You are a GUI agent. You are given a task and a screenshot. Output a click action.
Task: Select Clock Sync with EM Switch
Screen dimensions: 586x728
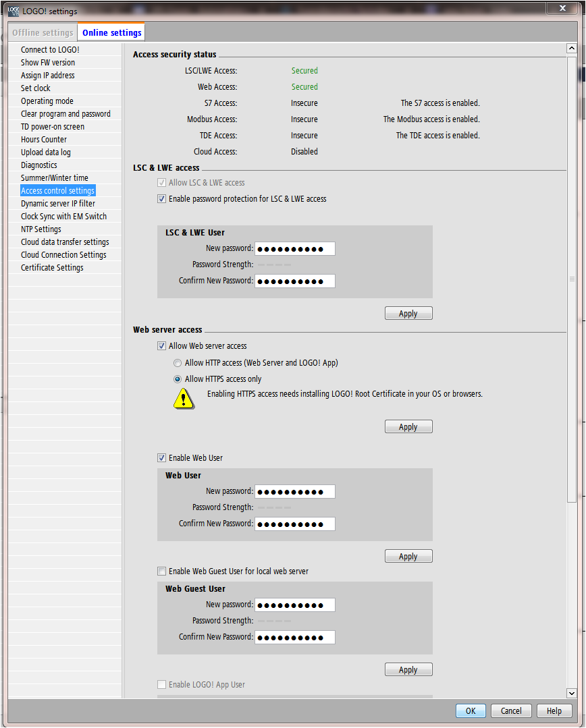[63, 217]
